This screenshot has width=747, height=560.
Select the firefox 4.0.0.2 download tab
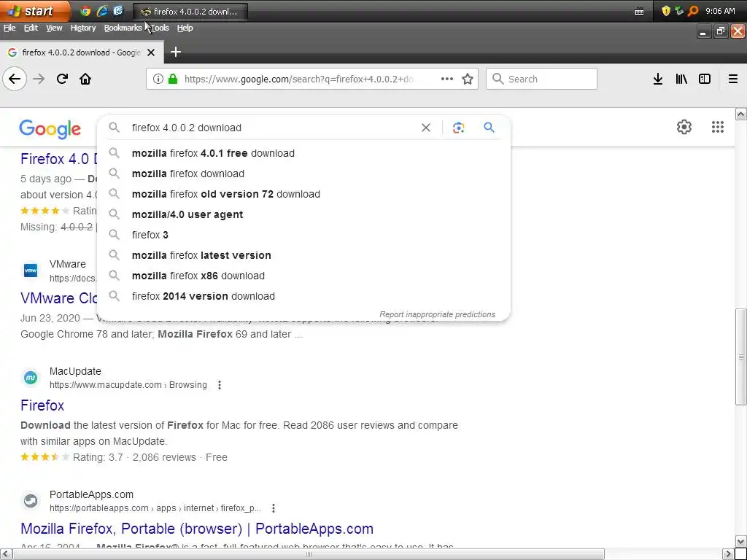[82, 52]
